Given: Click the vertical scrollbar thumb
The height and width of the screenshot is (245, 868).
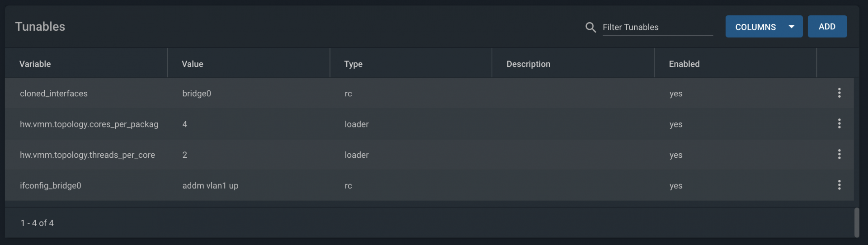Looking at the screenshot, I should [x=857, y=222].
